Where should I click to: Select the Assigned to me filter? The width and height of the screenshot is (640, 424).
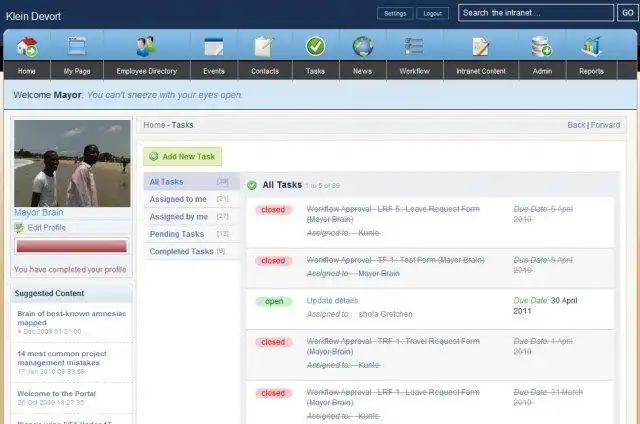coord(191,199)
